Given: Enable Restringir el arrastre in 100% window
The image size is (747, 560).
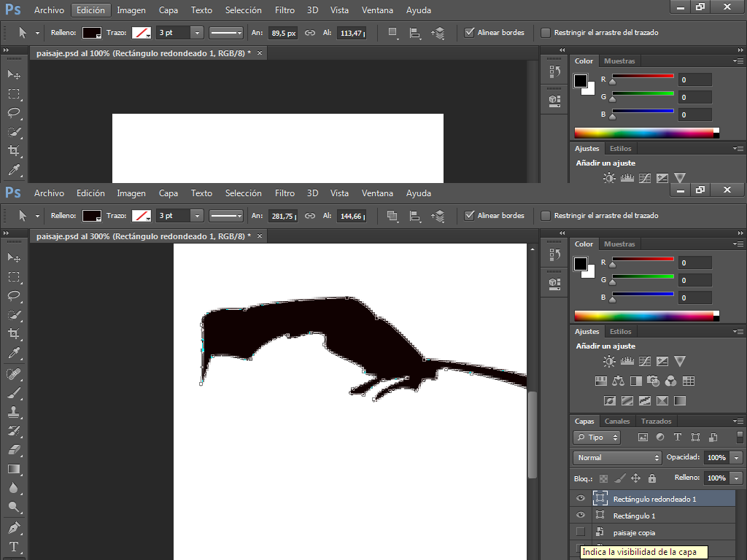Looking at the screenshot, I should point(546,32).
